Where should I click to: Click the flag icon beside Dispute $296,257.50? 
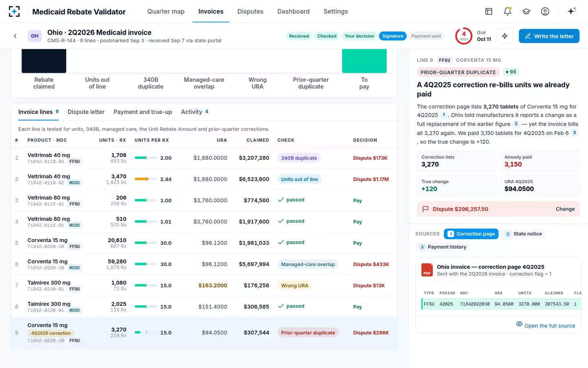point(425,209)
